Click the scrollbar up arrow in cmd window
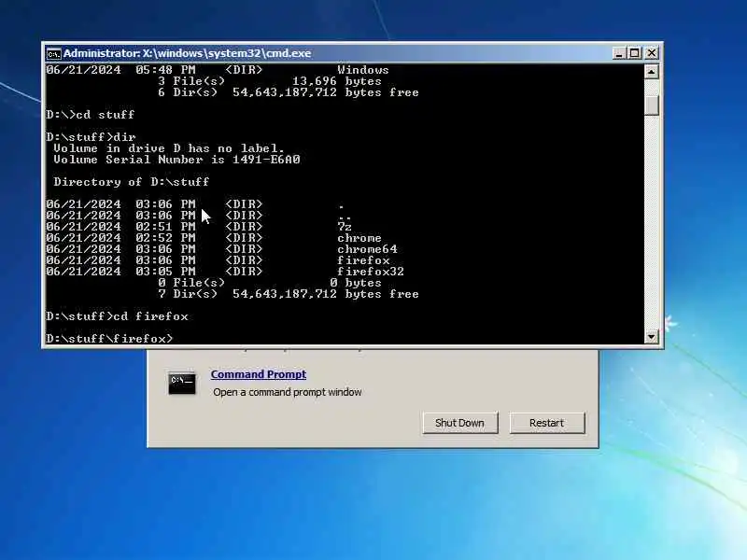Screen dimensions: 747x560 (651, 72)
